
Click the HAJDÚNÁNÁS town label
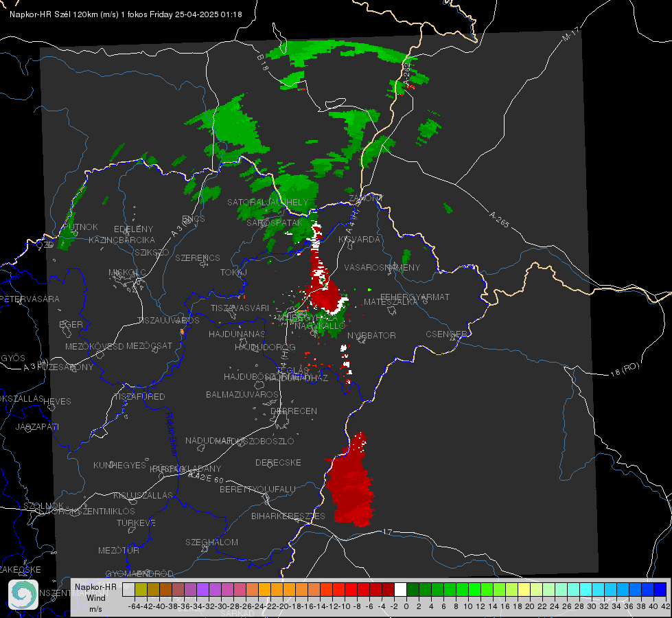pyautogui.click(x=237, y=334)
